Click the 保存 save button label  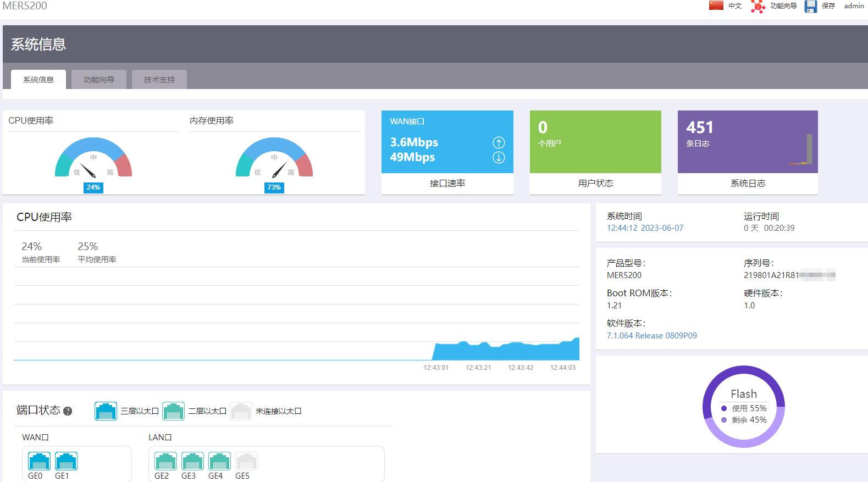pyautogui.click(x=828, y=6)
